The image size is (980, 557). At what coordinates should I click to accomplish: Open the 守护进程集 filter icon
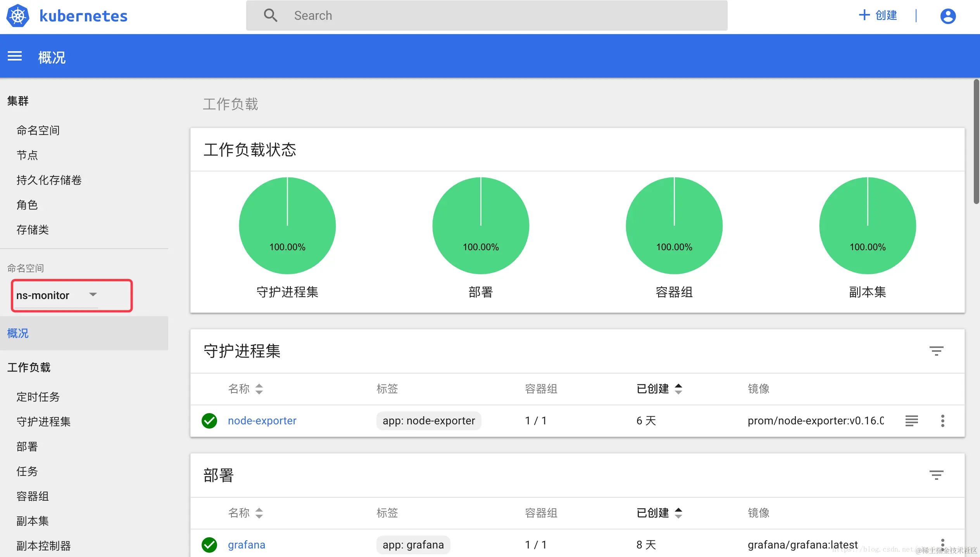pyautogui.click(x=936, y=351)
